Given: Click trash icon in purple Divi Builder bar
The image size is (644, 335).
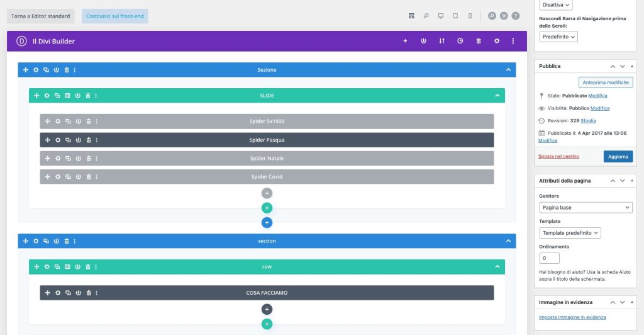Looking at the screenshot, I should click(479, 41).
